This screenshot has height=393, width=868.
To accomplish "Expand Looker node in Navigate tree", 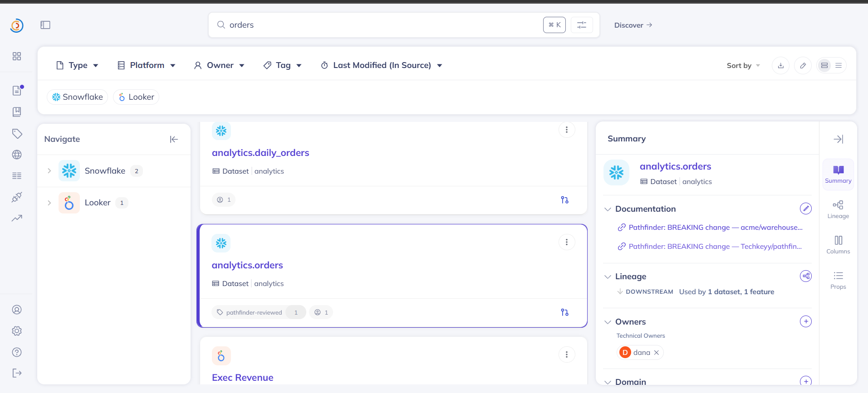I will pos(49,203).
